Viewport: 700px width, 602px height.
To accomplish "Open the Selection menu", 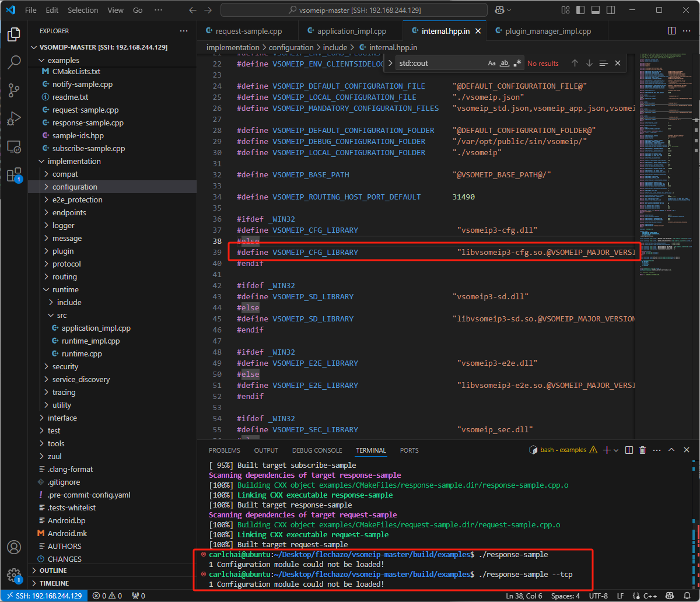I will click(x=83, y=10).
